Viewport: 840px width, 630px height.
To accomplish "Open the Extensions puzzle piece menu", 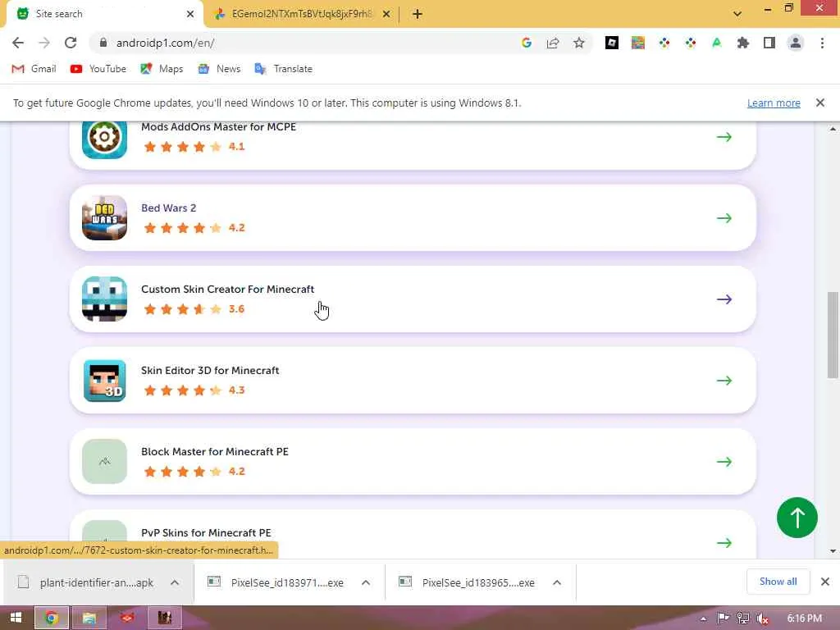I will [x=743, y=43].
